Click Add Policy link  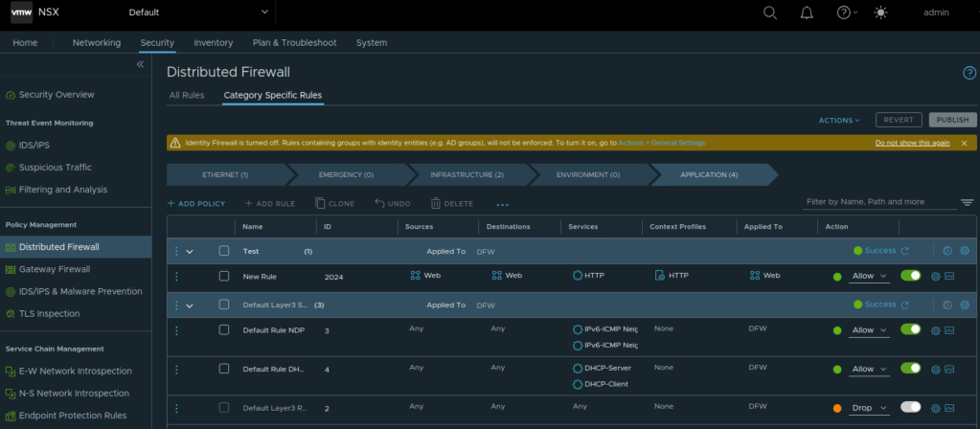pyautogui.click(x=196, y=204)
